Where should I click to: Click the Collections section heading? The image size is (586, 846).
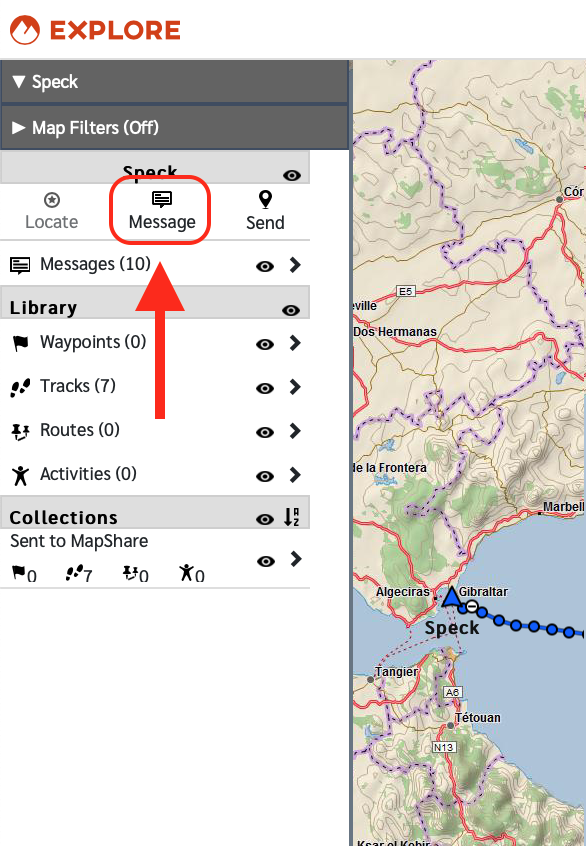coord(64,517)
